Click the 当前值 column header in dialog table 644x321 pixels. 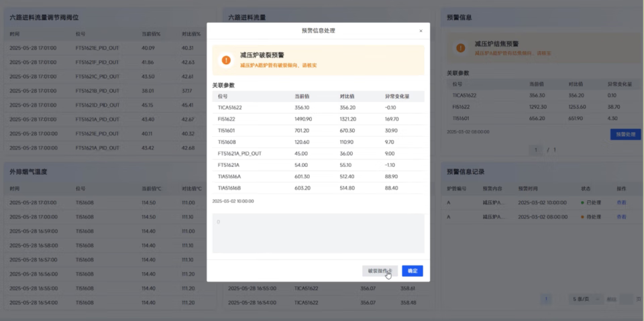(302, 97)
